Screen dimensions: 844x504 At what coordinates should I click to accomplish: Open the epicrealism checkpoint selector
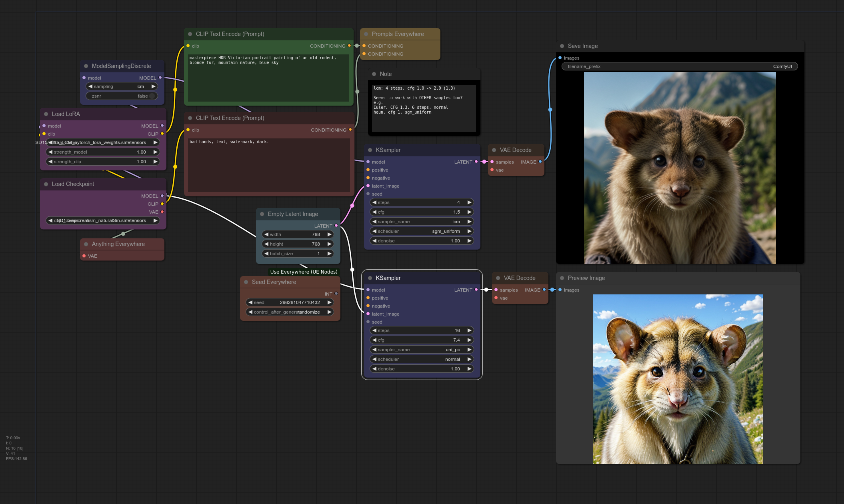pyautogui.click(x=103, y=220)
